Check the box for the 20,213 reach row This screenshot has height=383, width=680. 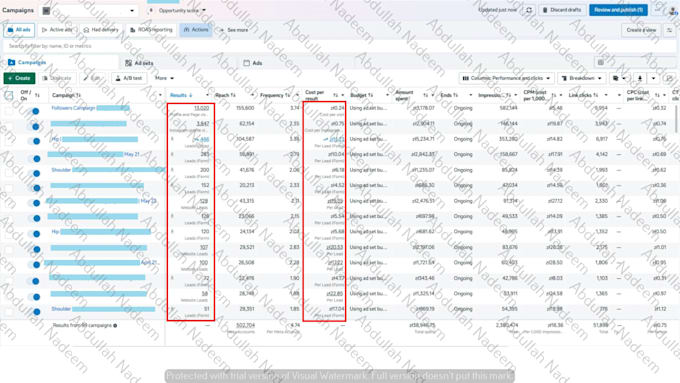point(9,188)
